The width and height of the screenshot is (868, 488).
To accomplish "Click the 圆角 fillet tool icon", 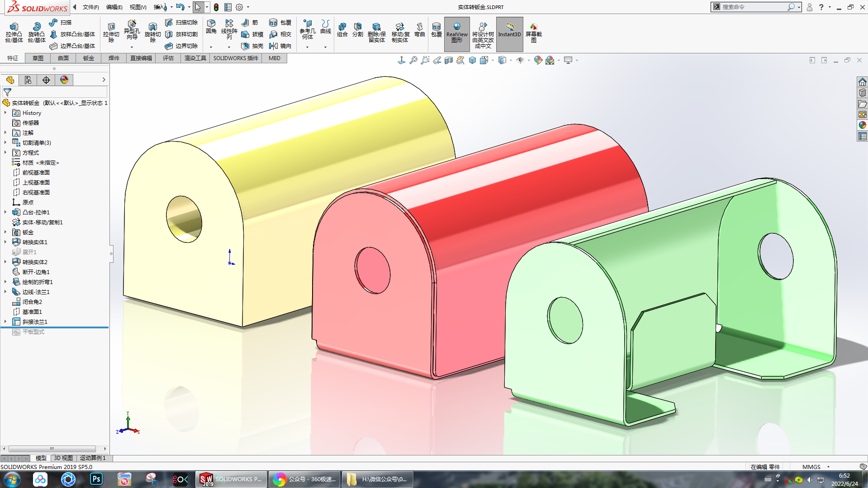I will [x=211, y=27].
